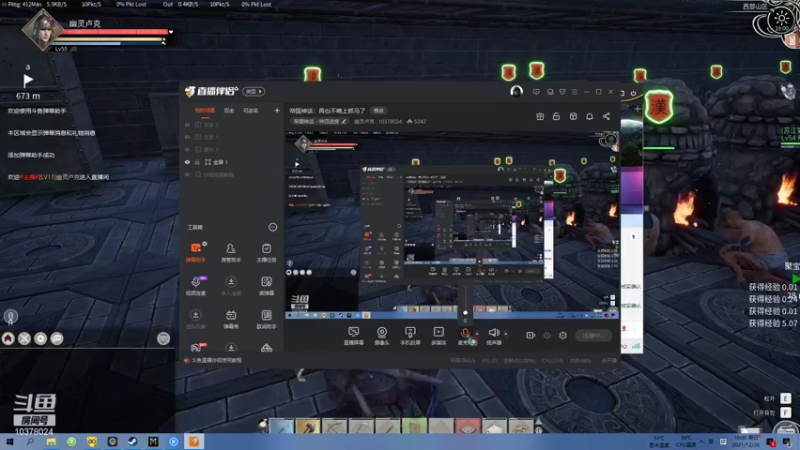Toggle visibility of 文本 2 layer
800x450 pixels.
[x=187, y=124]
